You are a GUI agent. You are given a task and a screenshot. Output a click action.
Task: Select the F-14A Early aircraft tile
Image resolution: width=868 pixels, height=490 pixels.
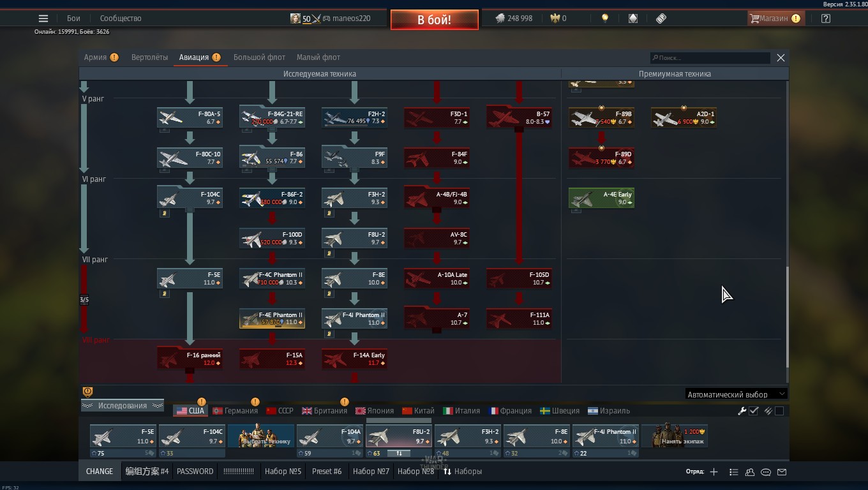coord(354,359)
